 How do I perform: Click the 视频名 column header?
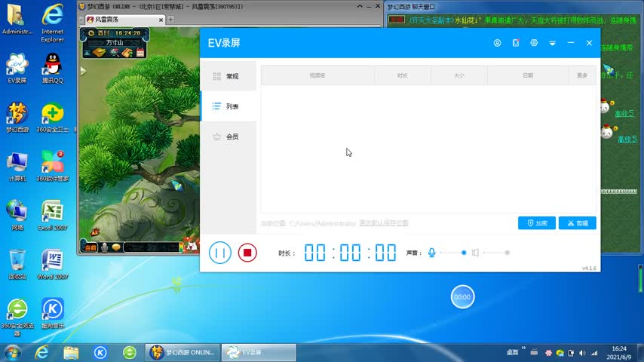[317, 75]
